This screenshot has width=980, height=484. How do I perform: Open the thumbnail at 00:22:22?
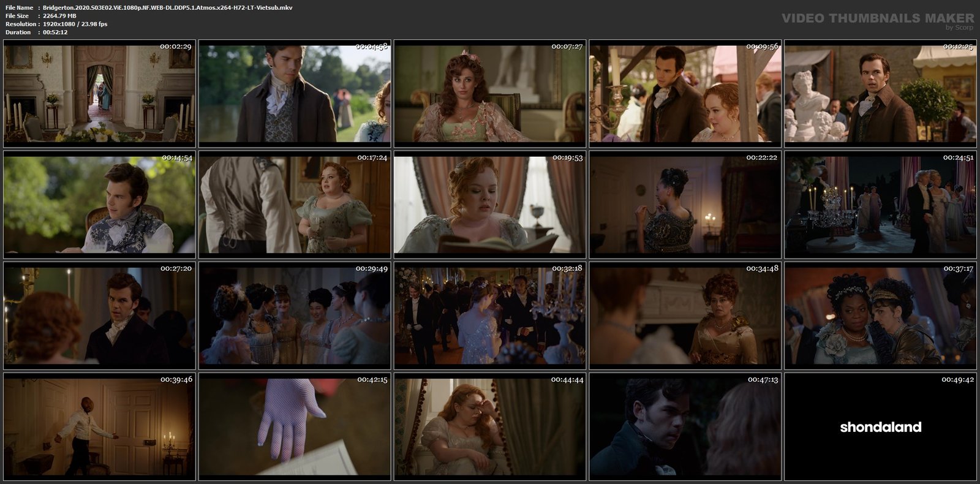point(685,205)
